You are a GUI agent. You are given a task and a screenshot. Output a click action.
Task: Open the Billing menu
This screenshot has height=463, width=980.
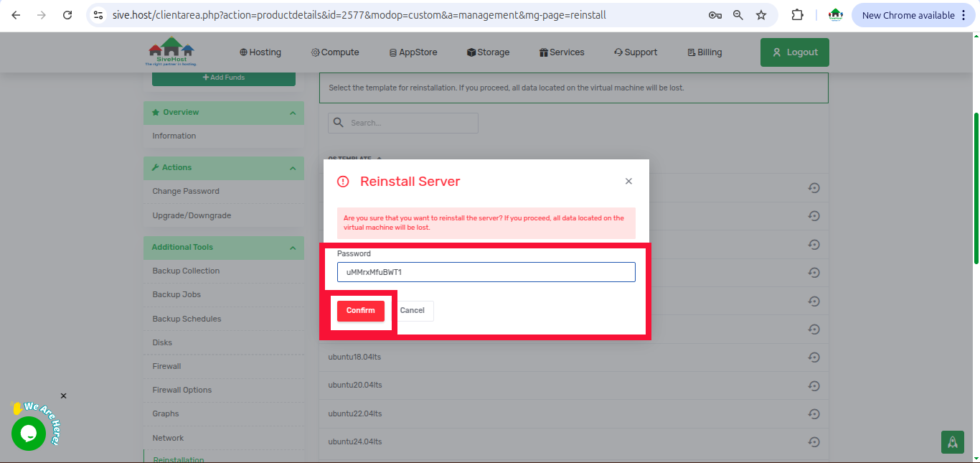click(705, 52)
